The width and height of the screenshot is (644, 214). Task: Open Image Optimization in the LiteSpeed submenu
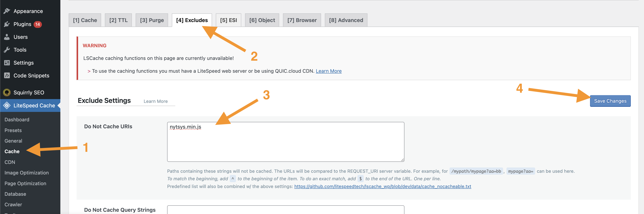[x=26, y=173]
